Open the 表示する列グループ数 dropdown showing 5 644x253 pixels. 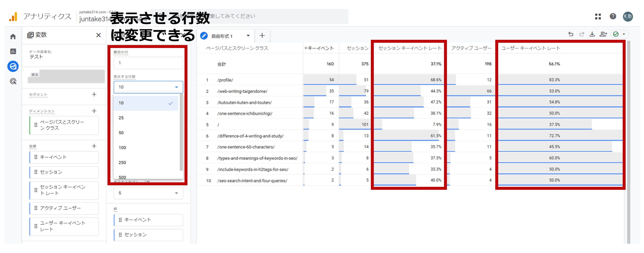(148, 193)
